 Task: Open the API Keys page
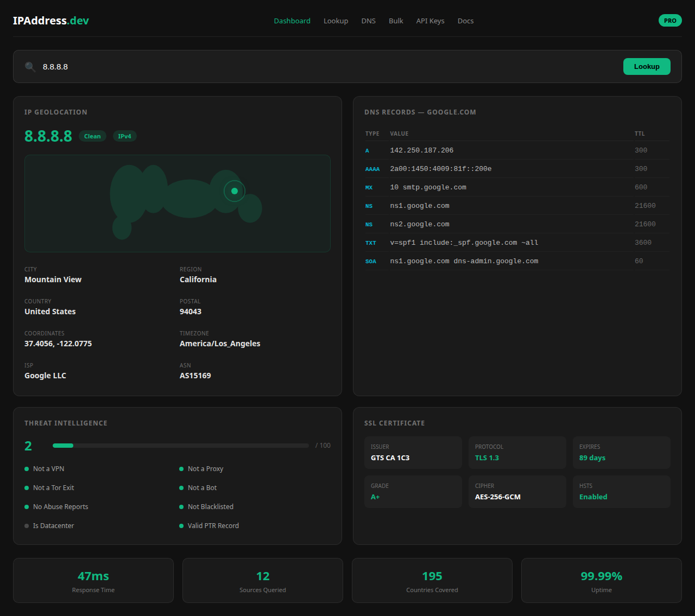coord(430,21)
